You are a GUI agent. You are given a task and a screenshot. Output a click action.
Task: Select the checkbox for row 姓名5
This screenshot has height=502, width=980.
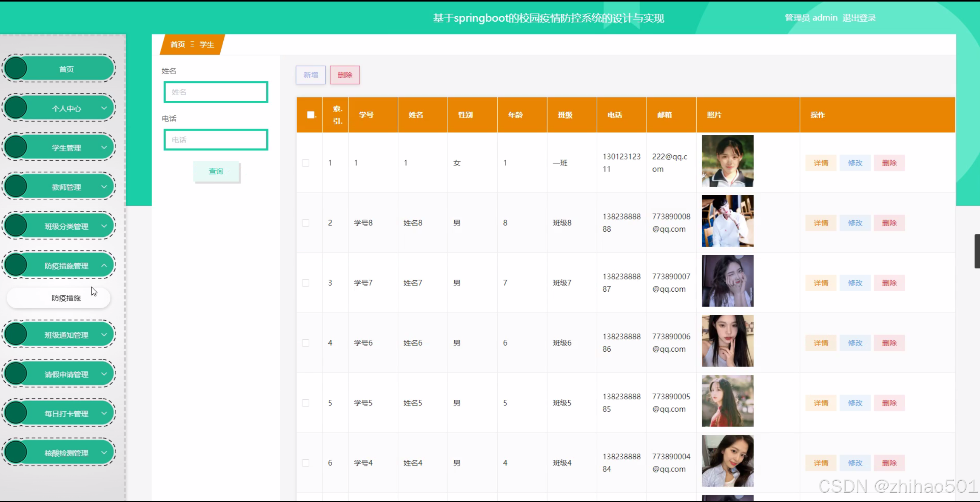pos(305,403)
